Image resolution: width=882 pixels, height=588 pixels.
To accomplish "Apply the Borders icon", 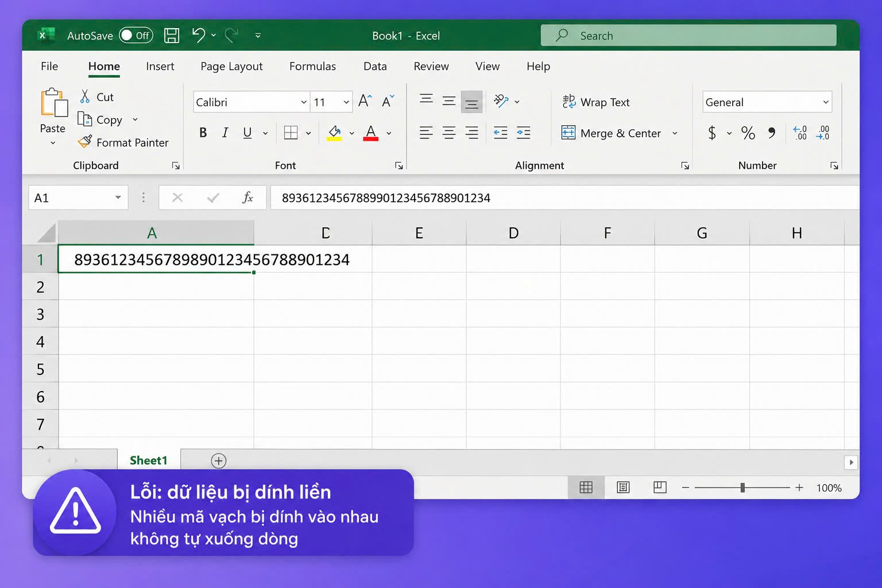I will pos(291,133).
